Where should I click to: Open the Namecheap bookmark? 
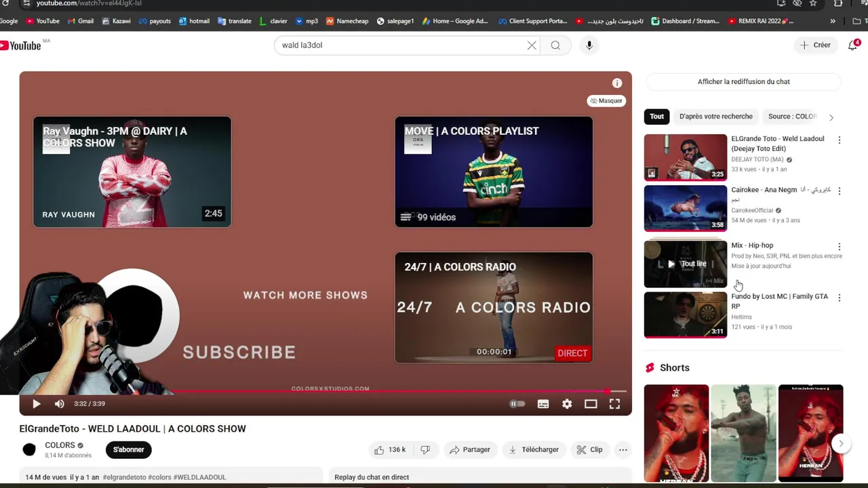347,21
